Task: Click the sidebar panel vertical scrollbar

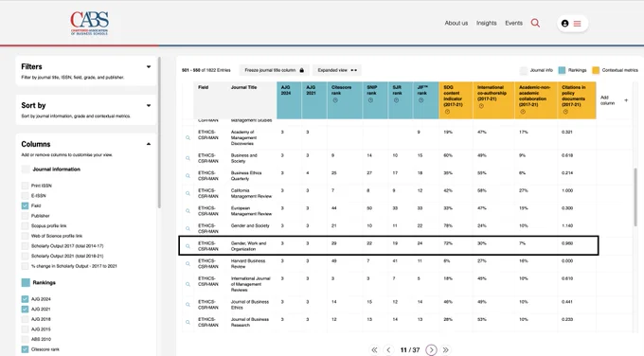Action: pos(159,133)
